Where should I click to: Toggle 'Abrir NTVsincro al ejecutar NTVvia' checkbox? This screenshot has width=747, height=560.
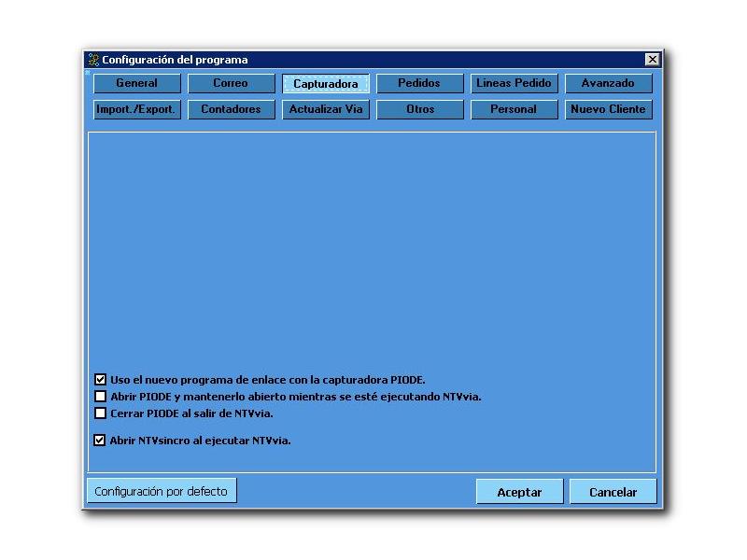(x=100, y=440)
